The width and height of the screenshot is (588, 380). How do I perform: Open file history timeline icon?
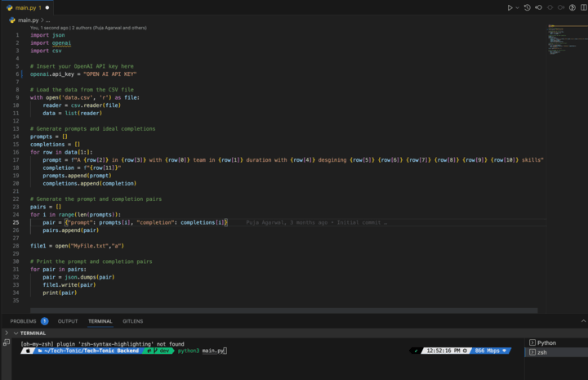[528, 7]
